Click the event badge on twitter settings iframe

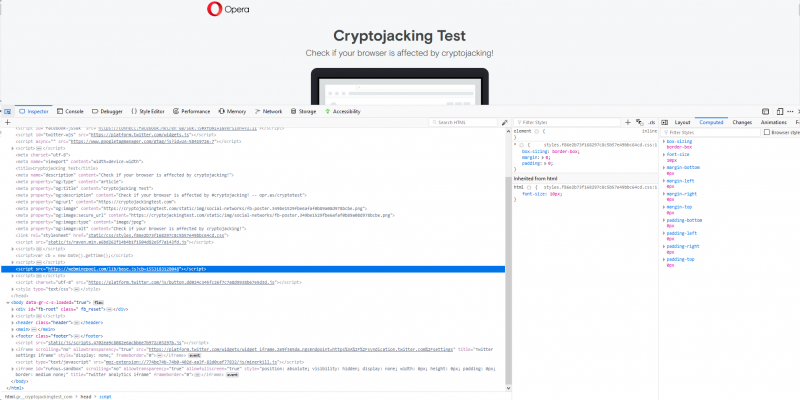(194, 356)
